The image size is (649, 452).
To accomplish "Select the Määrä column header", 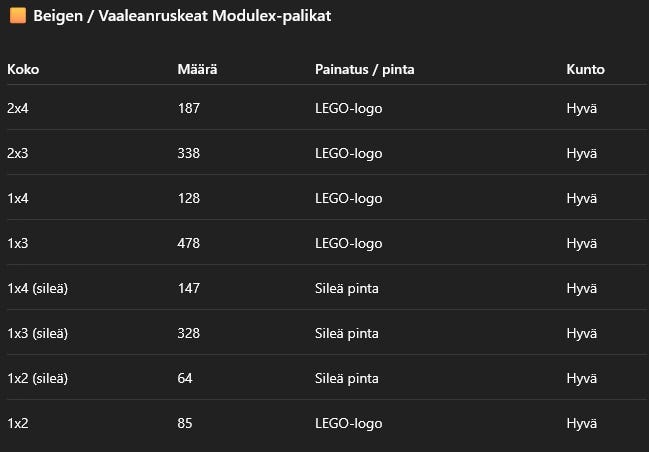I will (x=197, y=70).
